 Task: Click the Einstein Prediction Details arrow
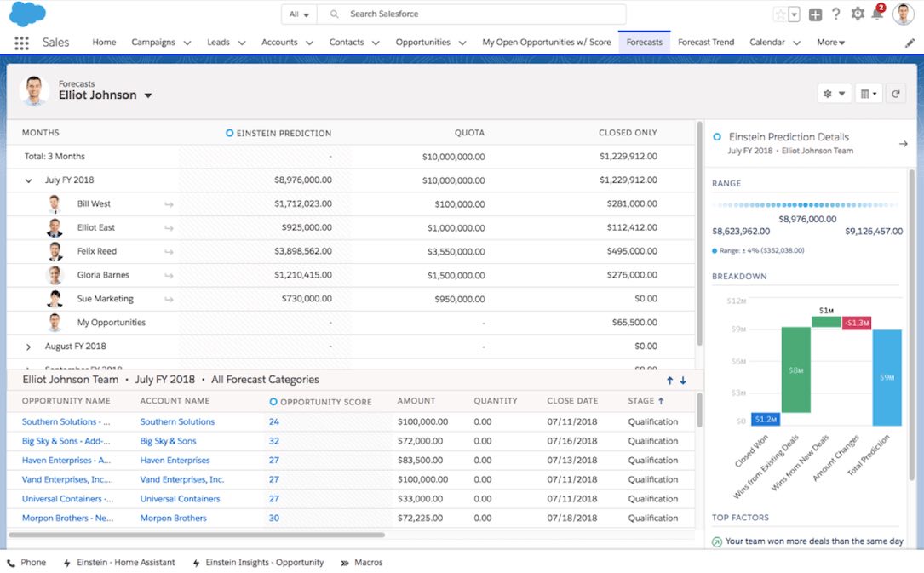click(x=903, y=144)
